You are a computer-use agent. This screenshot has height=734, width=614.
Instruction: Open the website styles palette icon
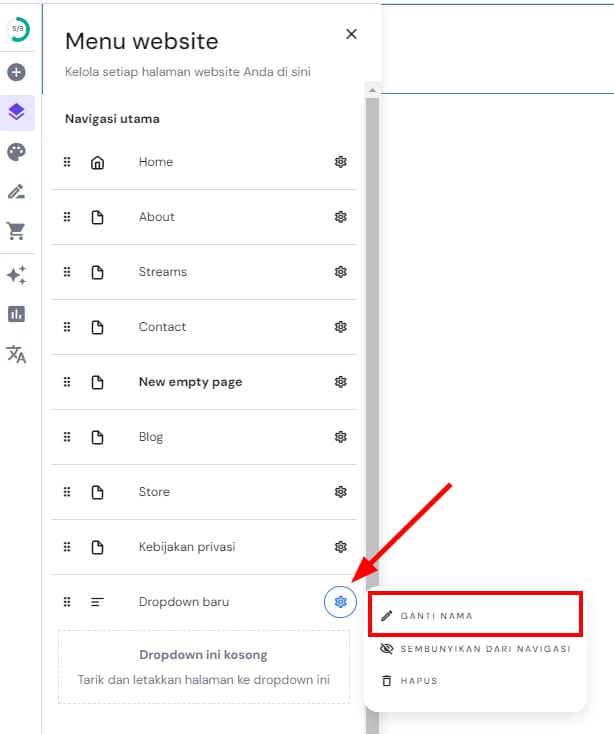click(x=17, y=152)
